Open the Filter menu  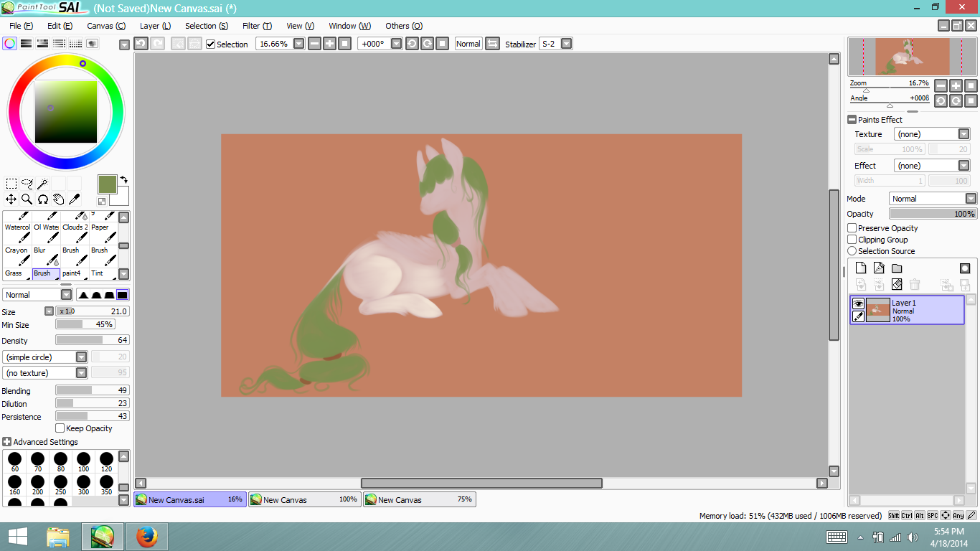(x=256, y=26)
